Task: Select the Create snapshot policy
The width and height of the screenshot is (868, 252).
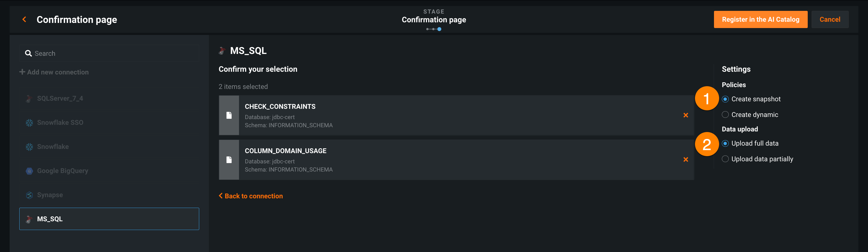Action: pyautogui.click(x=725, y=99)
